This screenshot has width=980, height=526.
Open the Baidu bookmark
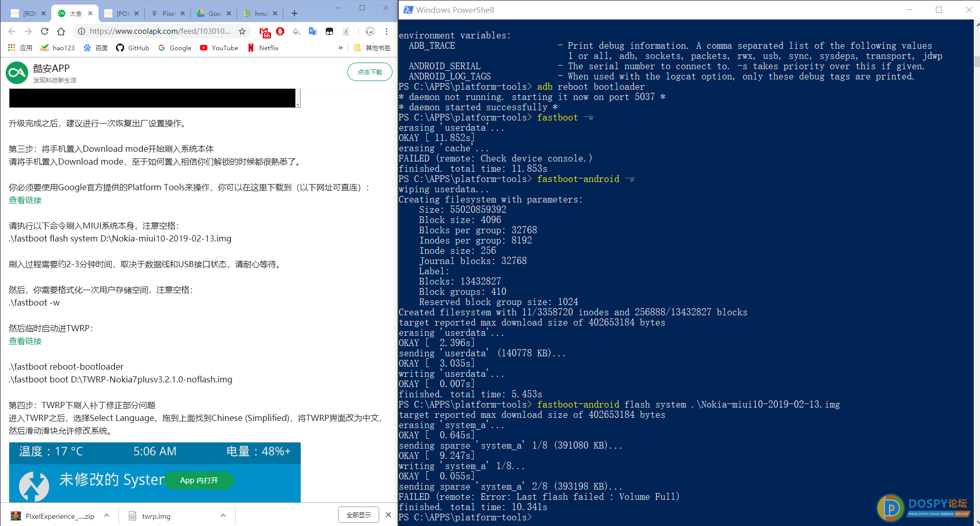[95, 48]
